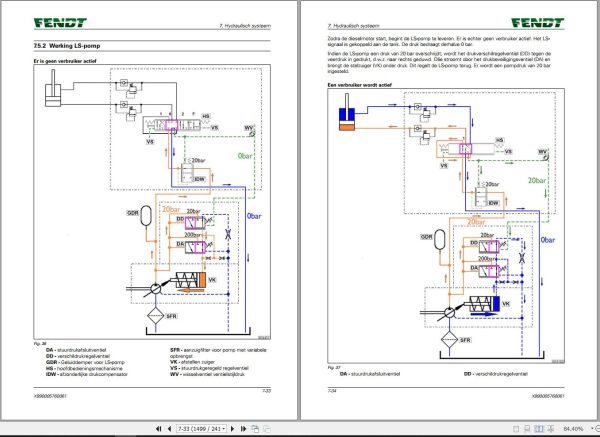Click the green '0bar' label in left diagram
This screenshot has height=437, width=600.
click(245, 156)
